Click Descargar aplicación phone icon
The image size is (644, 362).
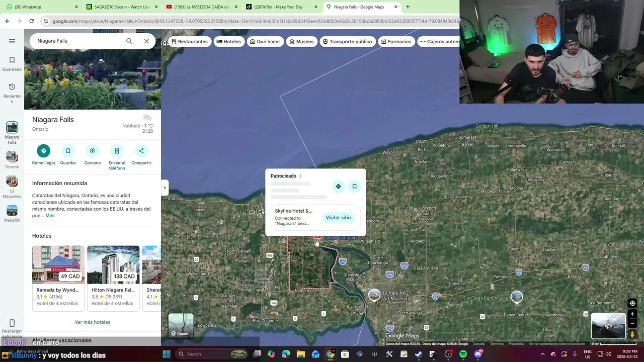12,323
